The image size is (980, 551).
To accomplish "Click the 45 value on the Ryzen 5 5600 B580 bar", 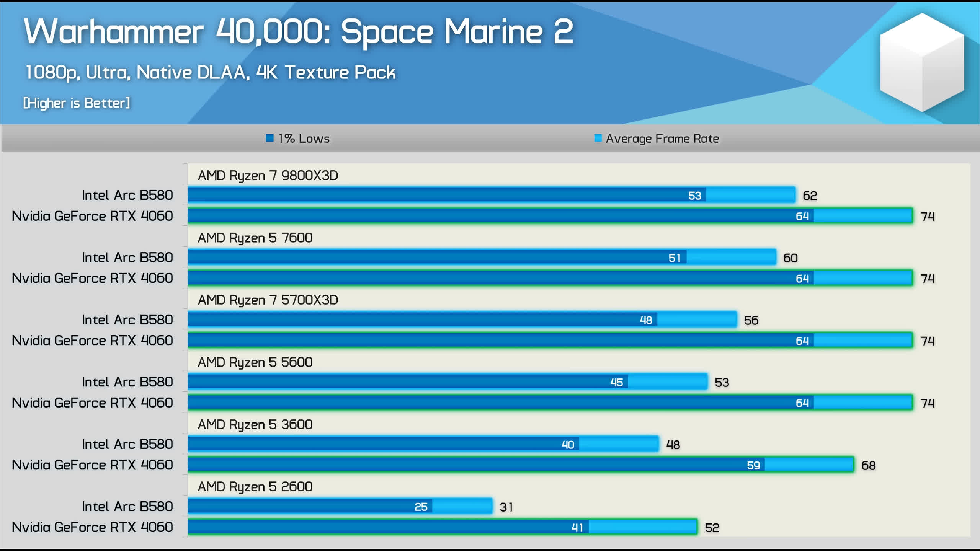I will tap(617, 383).
